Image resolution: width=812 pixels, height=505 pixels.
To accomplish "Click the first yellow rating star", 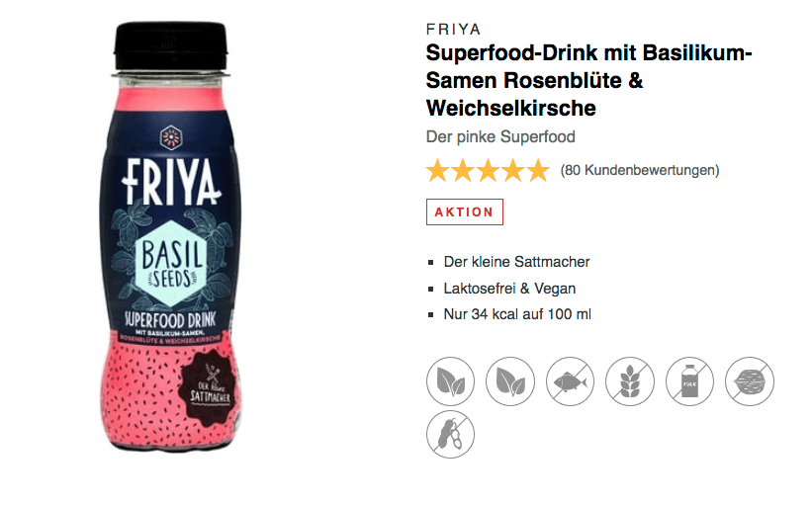I will (x=437, y=170).
